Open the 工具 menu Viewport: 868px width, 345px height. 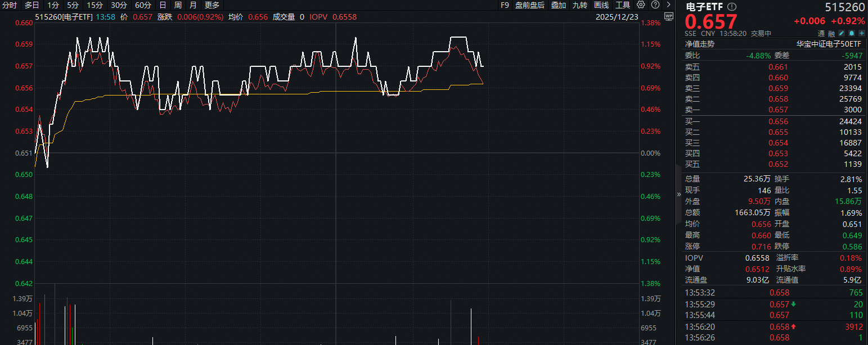point(623,4)
